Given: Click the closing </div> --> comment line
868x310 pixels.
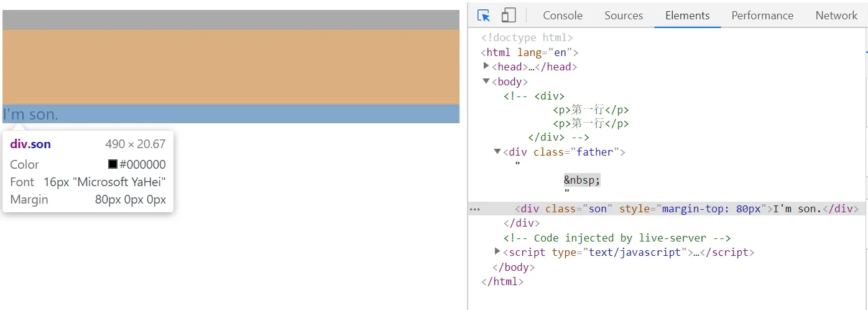Looking at the screenshot, I should [x=558, y=137].
